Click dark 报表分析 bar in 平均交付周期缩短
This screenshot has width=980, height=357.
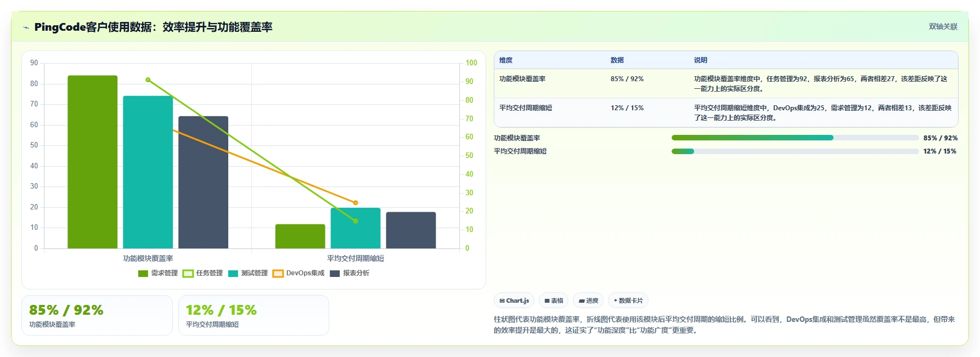coord(411,230)
